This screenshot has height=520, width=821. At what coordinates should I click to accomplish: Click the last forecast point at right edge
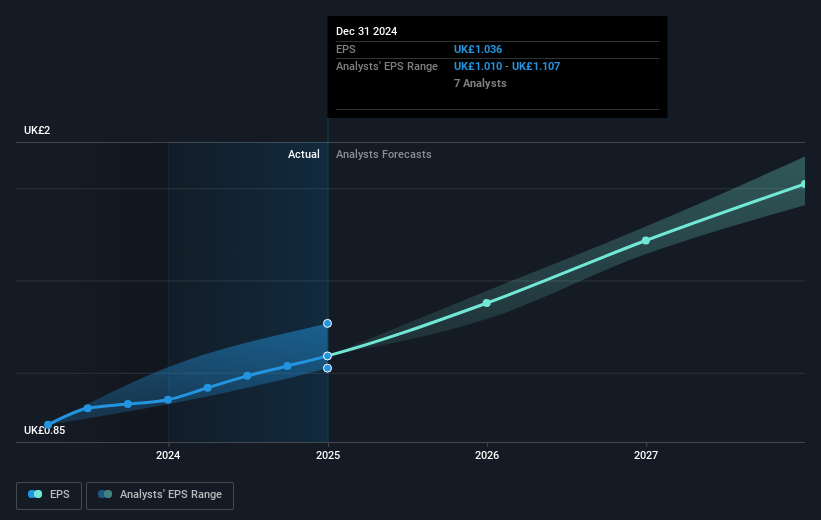point(804,184)
